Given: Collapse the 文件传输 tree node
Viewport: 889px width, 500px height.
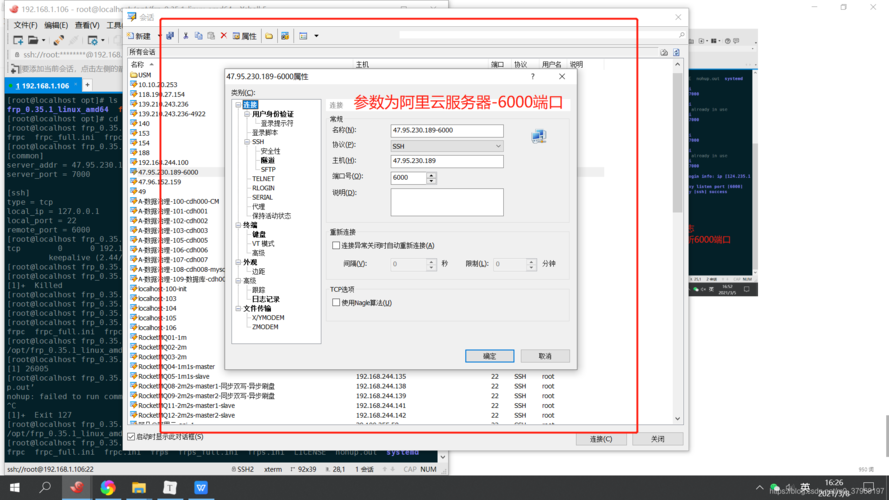Looking at the screenshot, I should 238,308.
